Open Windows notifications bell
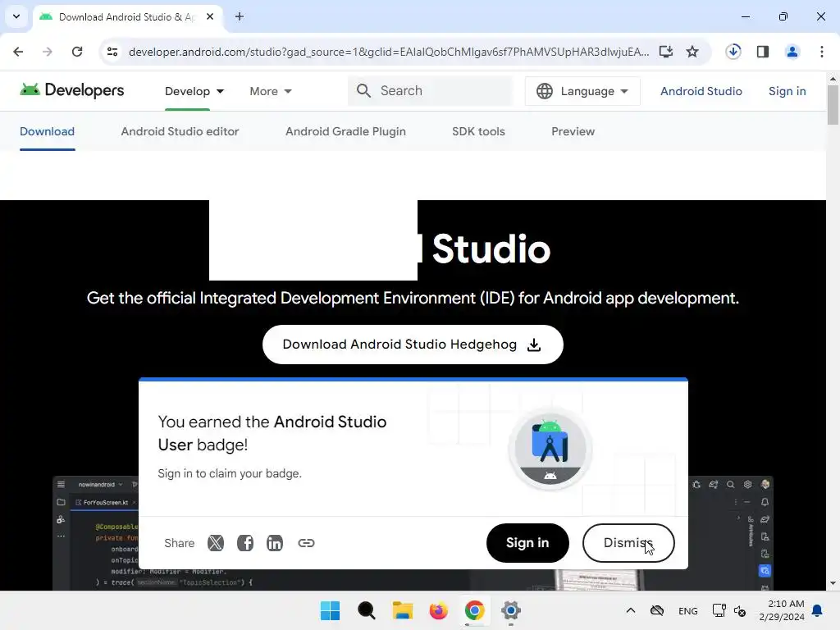 [x=818, y=610]
